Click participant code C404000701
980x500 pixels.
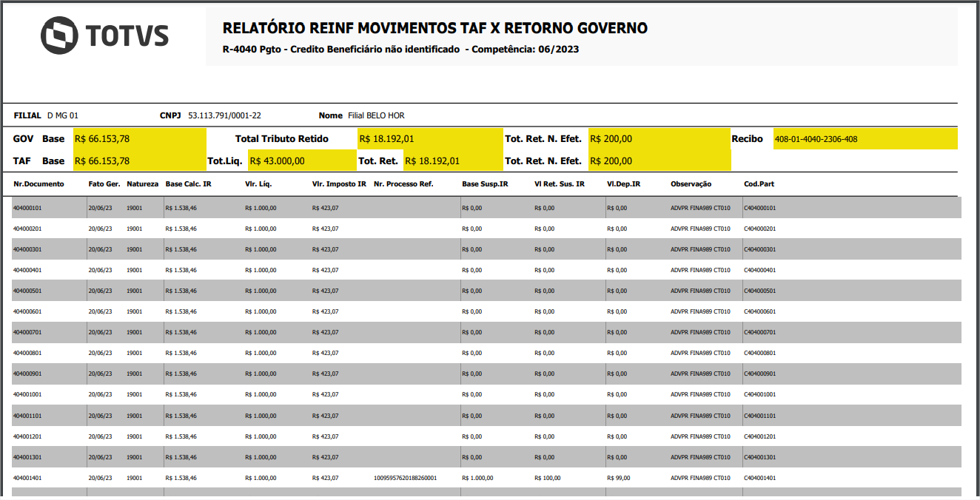point(760,333)
